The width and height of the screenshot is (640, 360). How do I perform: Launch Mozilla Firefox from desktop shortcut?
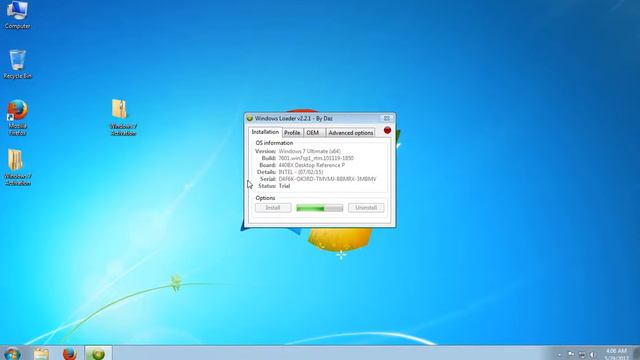[17, 118]
